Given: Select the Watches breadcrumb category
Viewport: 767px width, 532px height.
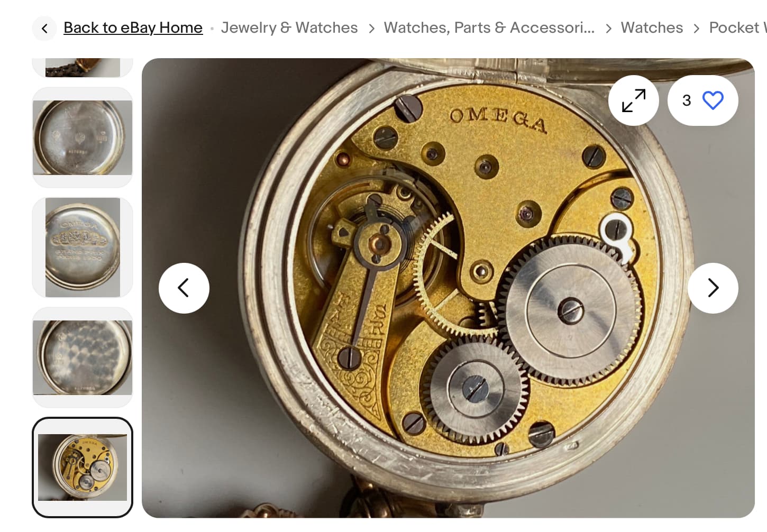Looking at the screenshot, I should [x=652, y=27].
